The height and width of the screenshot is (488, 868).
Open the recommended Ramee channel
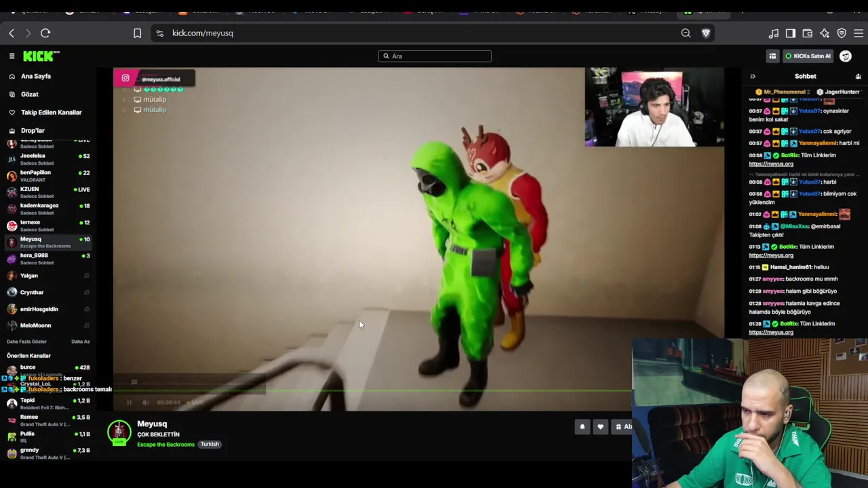coord(47,420)
